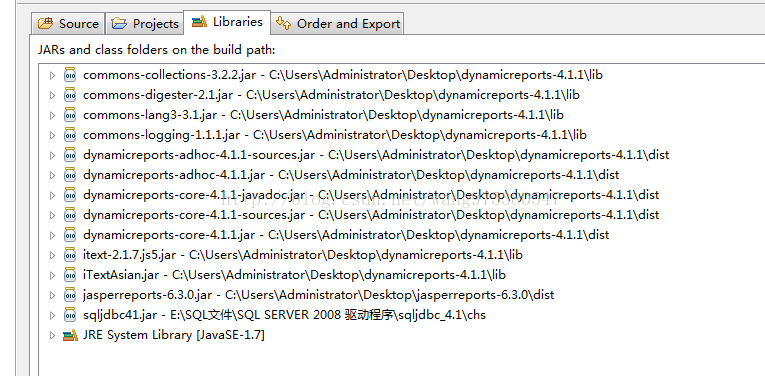Switch to the Source tab
The width and height of the screenshot is (765, 376).
click(68, 23)
